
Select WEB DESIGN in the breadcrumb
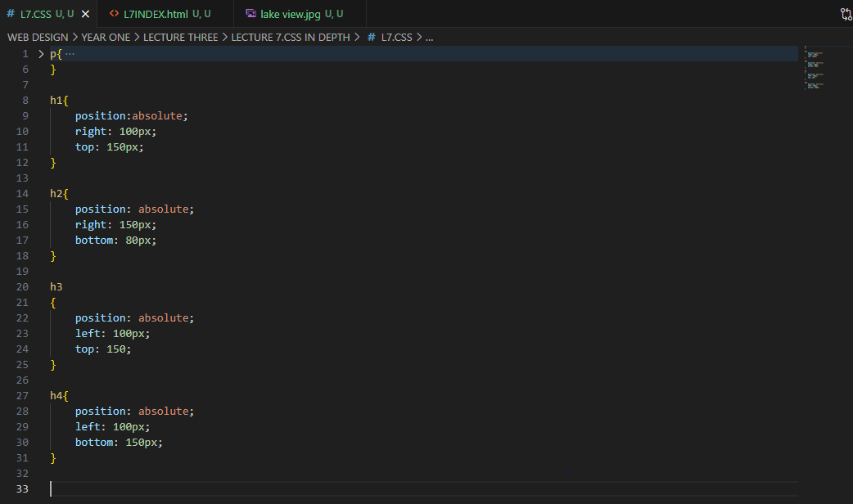(x=38, y=37)
